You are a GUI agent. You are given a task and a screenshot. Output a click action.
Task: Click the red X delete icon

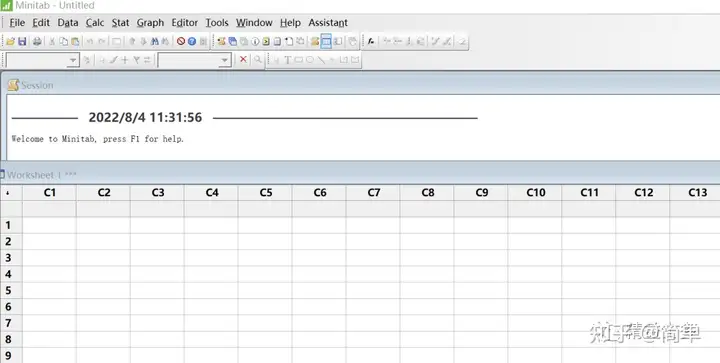[x=243, y=59]
